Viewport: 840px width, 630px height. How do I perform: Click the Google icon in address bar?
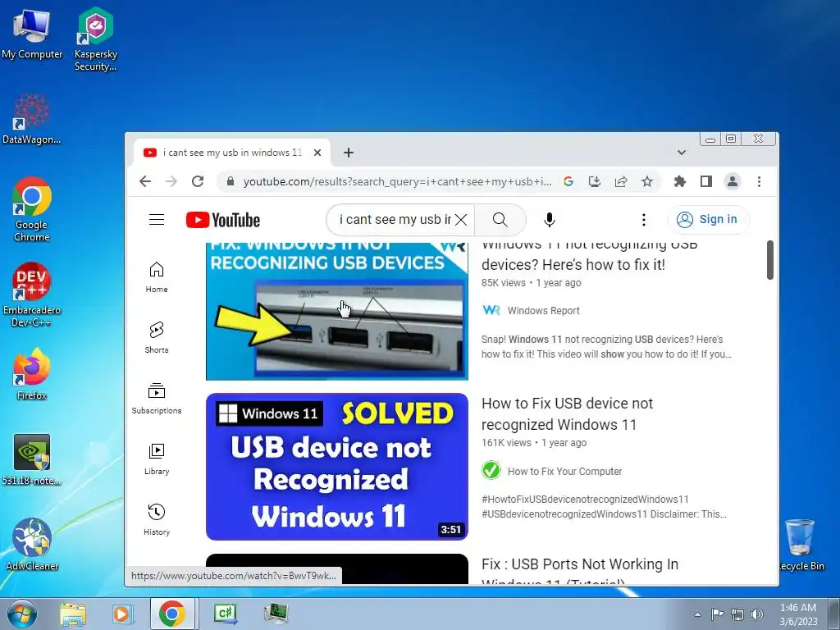point(568,181)
